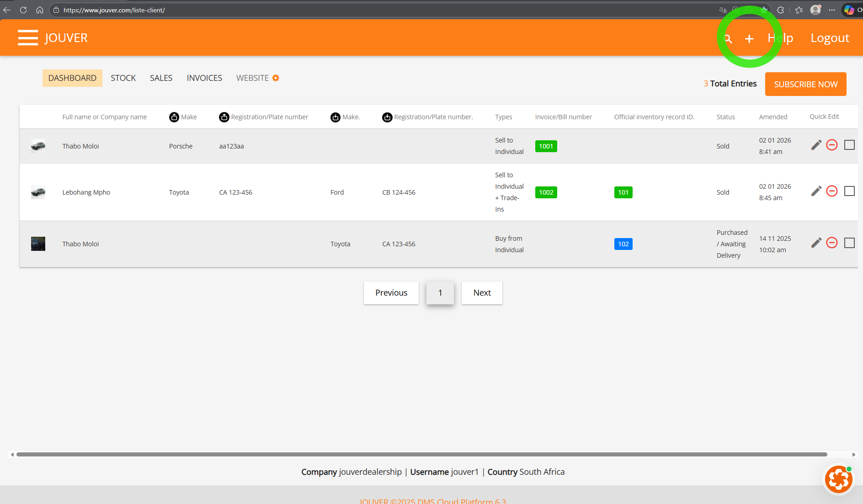863x504 pixels.
Task: Click the Status column header
Action: coord(726,117)
